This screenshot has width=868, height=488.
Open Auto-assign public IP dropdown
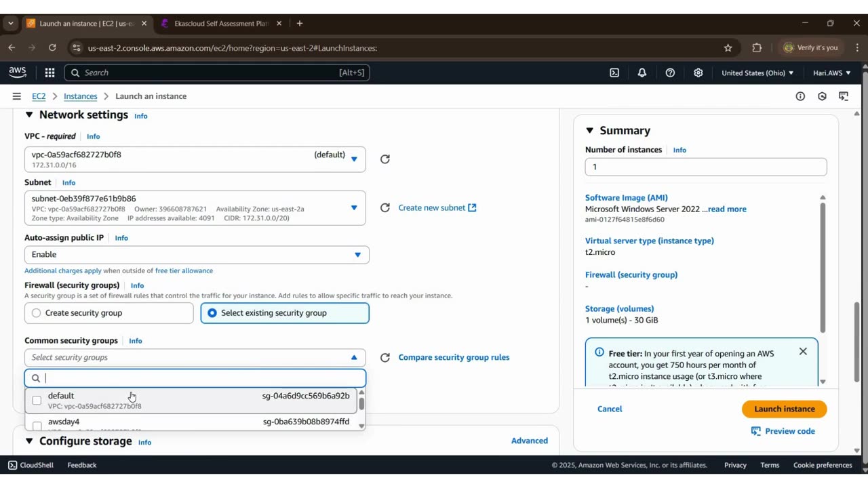197,255
